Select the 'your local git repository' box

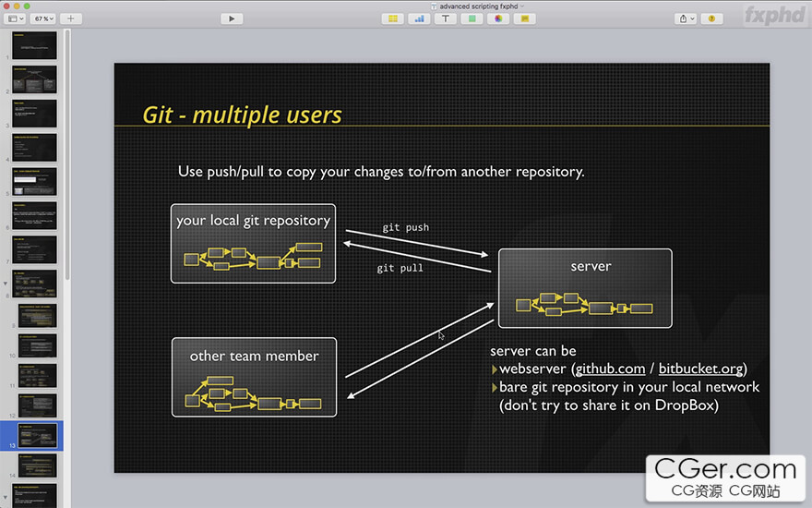coord(253,244)
